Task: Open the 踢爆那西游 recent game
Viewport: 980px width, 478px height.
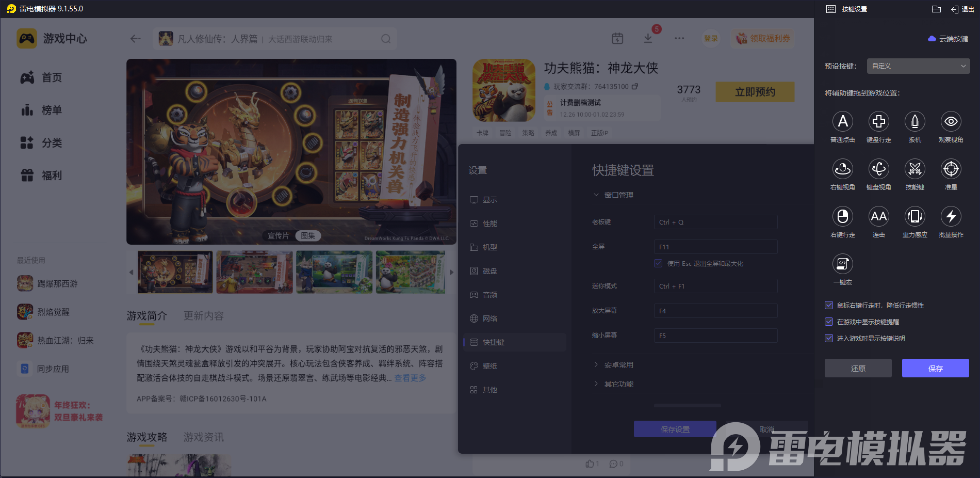Action: 47,283
